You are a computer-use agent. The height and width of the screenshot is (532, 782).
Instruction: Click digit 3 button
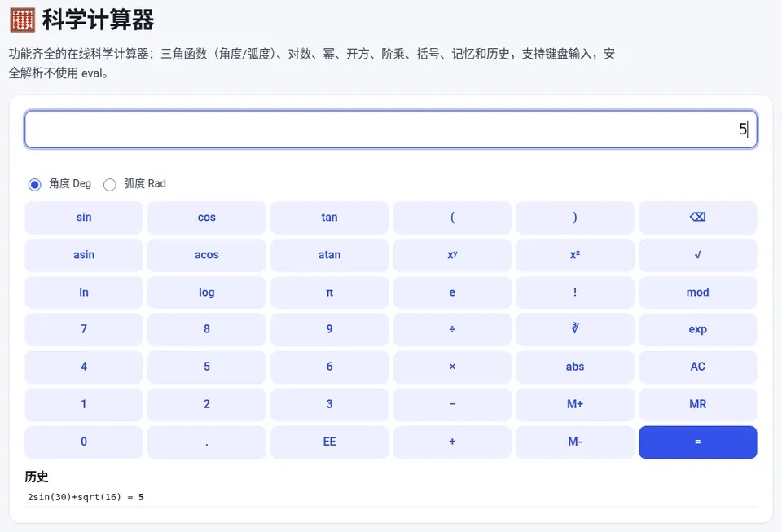329,404
